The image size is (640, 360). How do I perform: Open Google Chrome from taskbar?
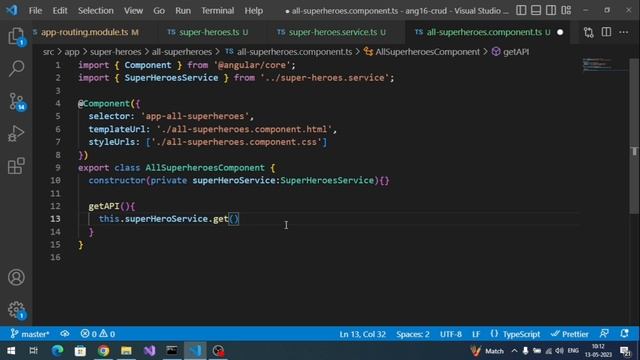click(103, 351)
